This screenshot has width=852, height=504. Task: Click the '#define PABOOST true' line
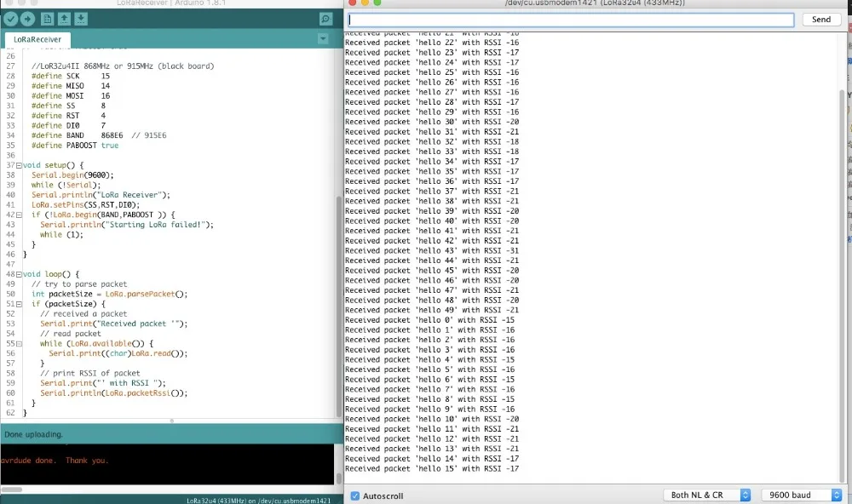click(x=75, y=146)
